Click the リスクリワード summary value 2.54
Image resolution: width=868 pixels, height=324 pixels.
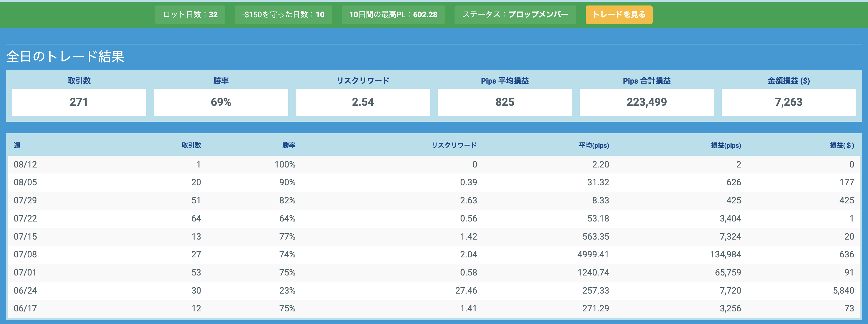click(x=363, y=102)
